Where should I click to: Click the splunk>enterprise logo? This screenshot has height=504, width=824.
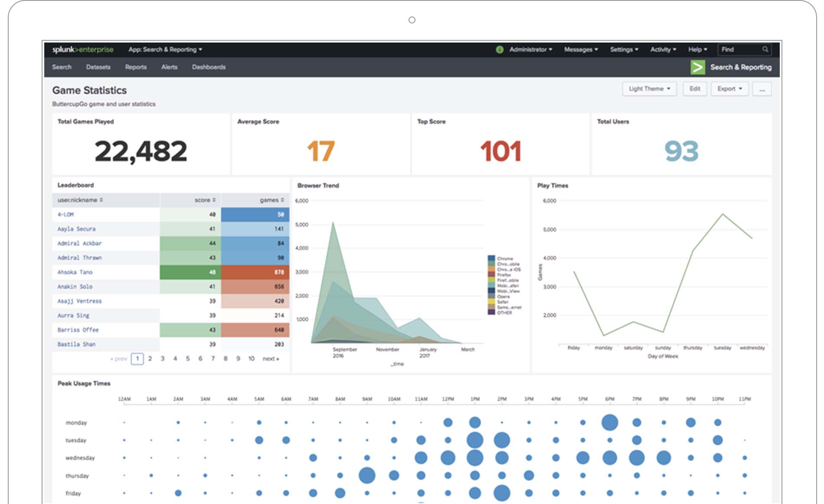coord(82,49)
